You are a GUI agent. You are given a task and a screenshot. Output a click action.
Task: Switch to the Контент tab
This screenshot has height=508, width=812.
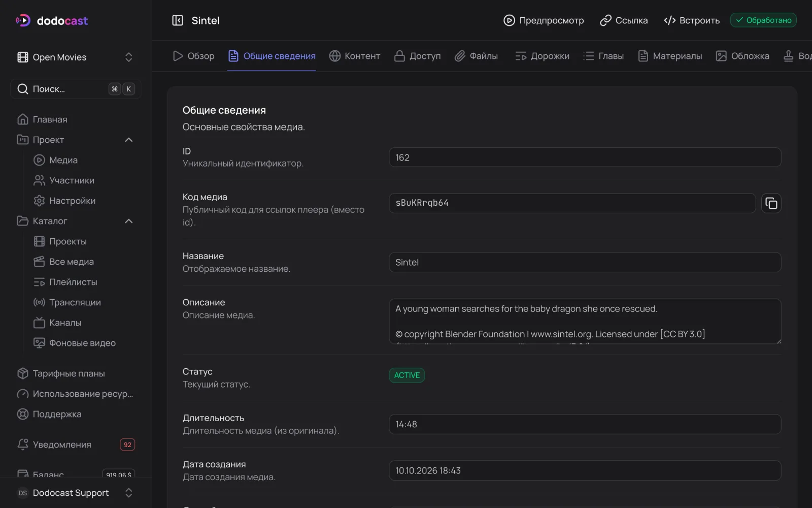tap(355, 56)
